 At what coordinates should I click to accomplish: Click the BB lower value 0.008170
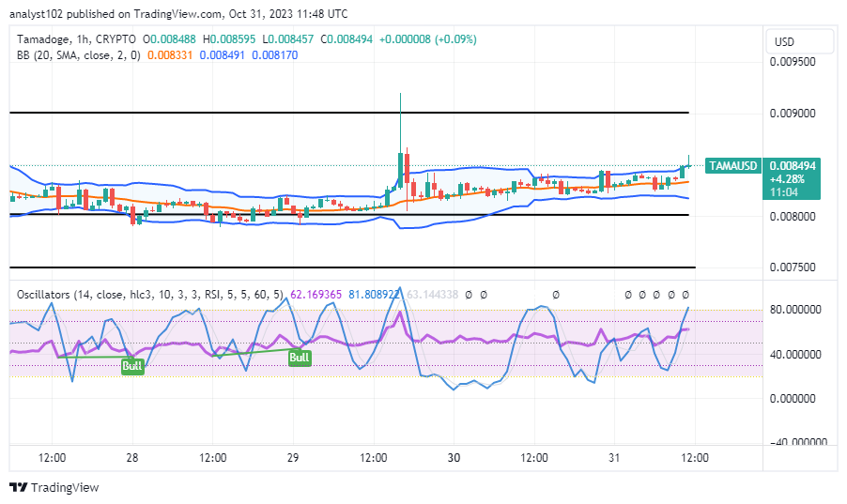coord(275,55)
